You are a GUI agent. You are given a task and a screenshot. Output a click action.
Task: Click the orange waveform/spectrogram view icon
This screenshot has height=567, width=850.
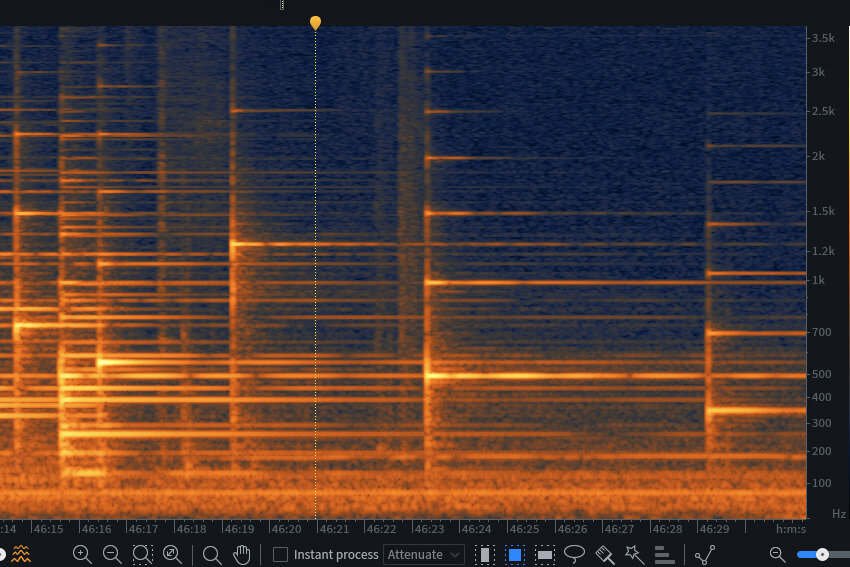(x=21, y=554)
